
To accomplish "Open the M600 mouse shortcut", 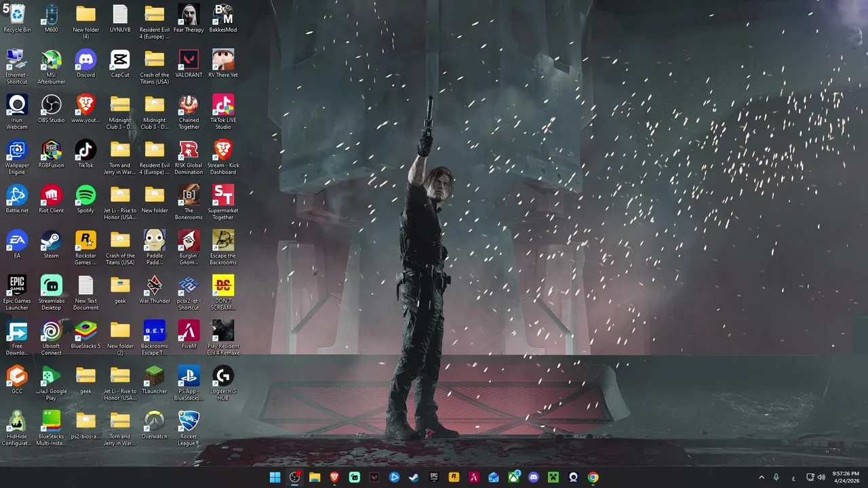I will [x=52, y=18].
